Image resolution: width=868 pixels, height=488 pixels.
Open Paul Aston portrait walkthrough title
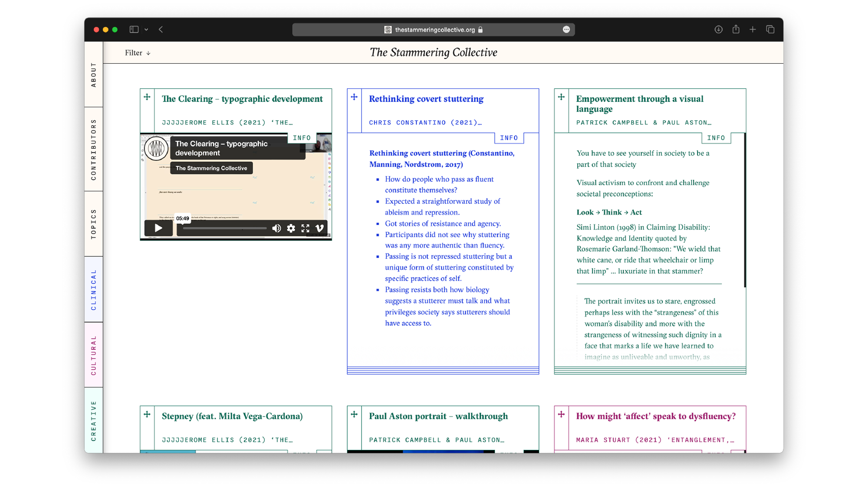[x=438, y=416]
